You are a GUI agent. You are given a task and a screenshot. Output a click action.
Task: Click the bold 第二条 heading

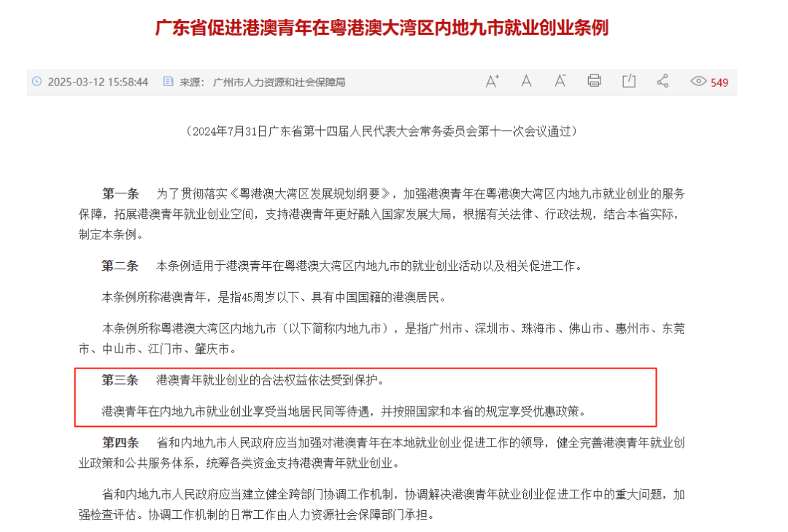(120, 266)
